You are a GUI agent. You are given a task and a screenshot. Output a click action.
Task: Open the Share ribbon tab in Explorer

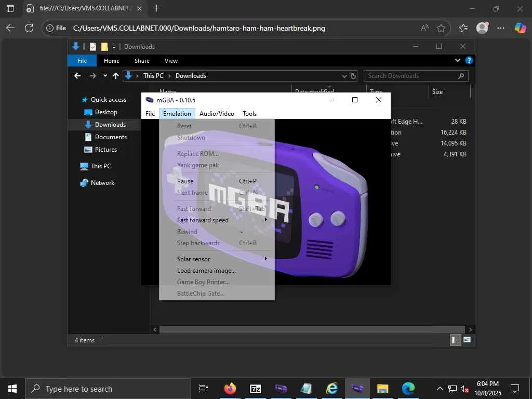(x=142, y=61)
